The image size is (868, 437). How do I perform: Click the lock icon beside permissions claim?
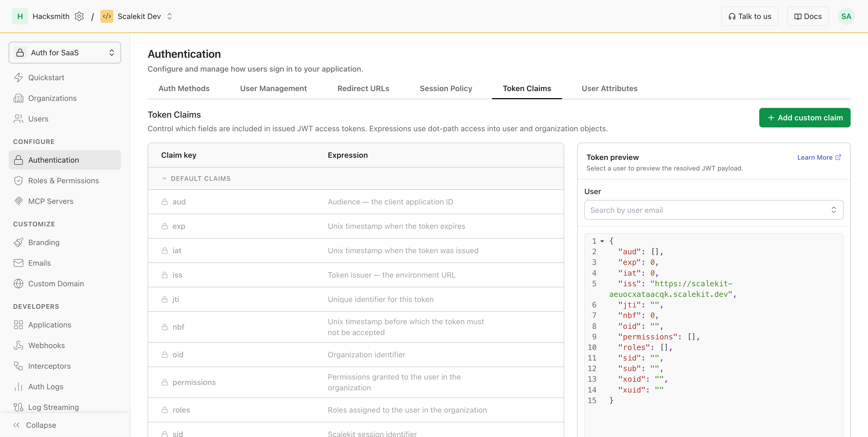tap(164, 383)
